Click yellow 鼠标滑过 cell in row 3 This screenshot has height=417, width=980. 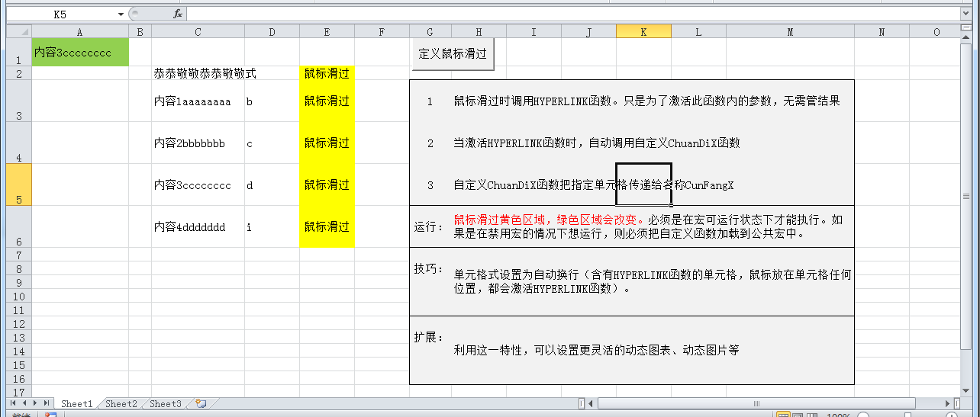(327, 101)
